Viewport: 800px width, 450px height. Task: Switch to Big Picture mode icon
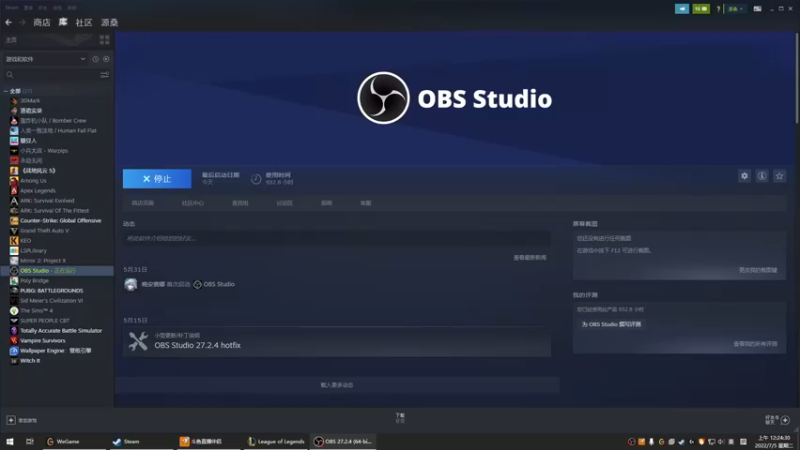pyautogui.click(x=757, y=9)
